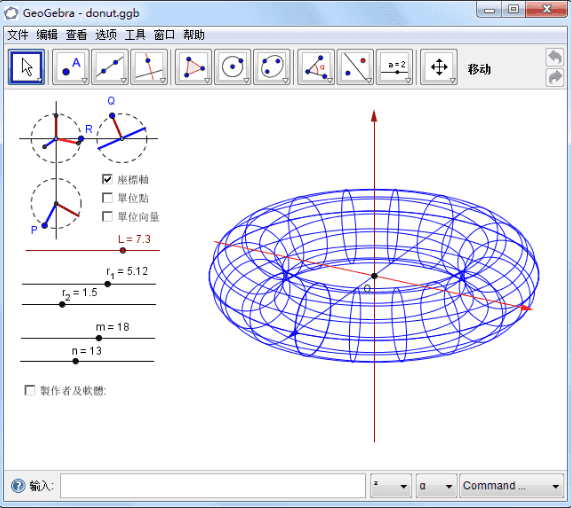Expand the Move tool dropdown triangle
This screenshot has height=508, width=571.
coord(40,80)
